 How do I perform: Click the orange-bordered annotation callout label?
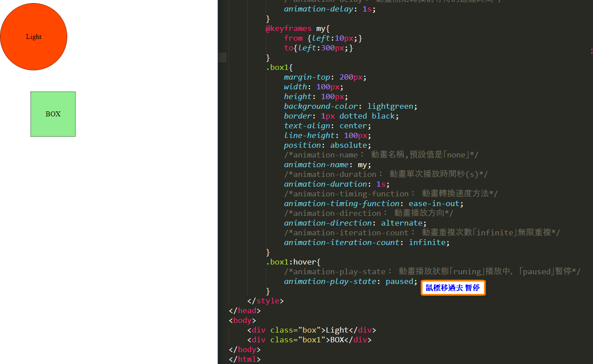(x=453, y=288)
